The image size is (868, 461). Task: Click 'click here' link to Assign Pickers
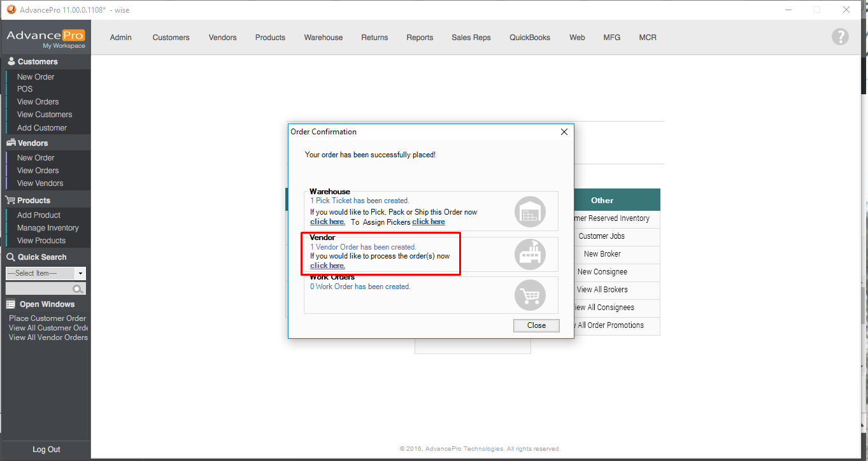(x=428, y=222)
